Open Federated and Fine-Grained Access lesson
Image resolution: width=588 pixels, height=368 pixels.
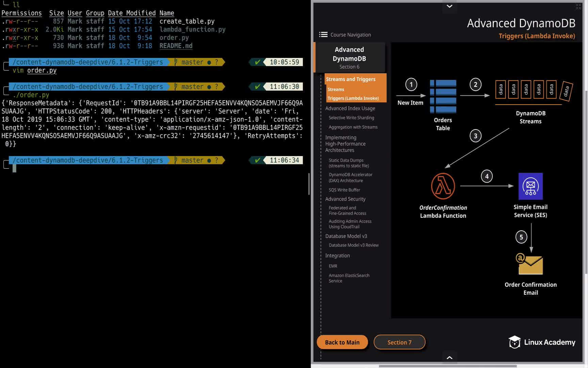347,211
